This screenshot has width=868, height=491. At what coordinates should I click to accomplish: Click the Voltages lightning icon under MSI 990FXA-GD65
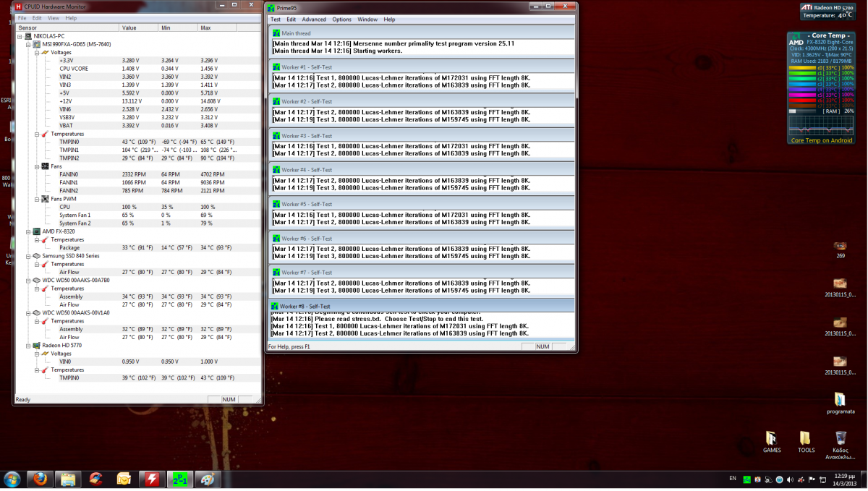[46, 52]
